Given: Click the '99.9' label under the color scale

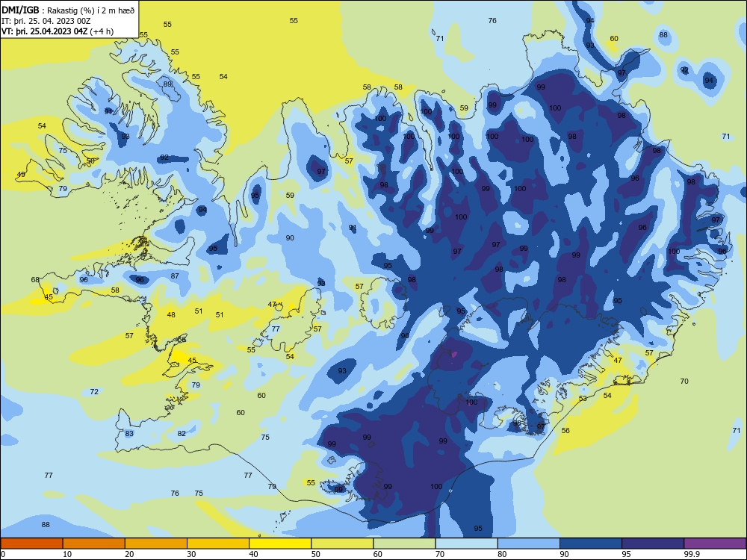Looking at the screenshot, I should 692,554.
